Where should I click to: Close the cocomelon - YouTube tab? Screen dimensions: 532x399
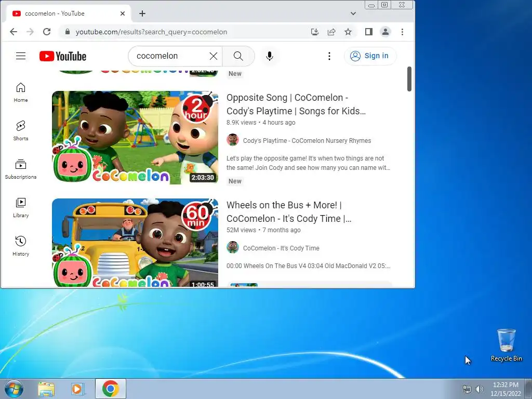(123, 14)
